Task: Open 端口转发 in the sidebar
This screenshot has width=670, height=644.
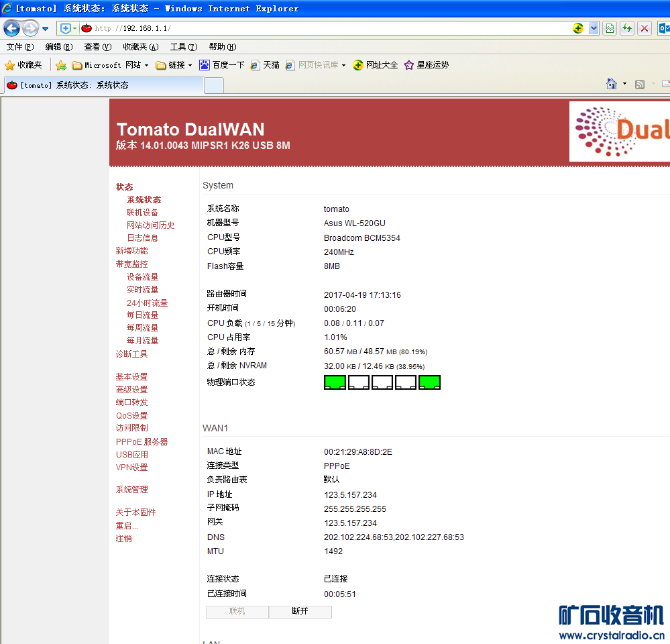Action: click(131, 402)
